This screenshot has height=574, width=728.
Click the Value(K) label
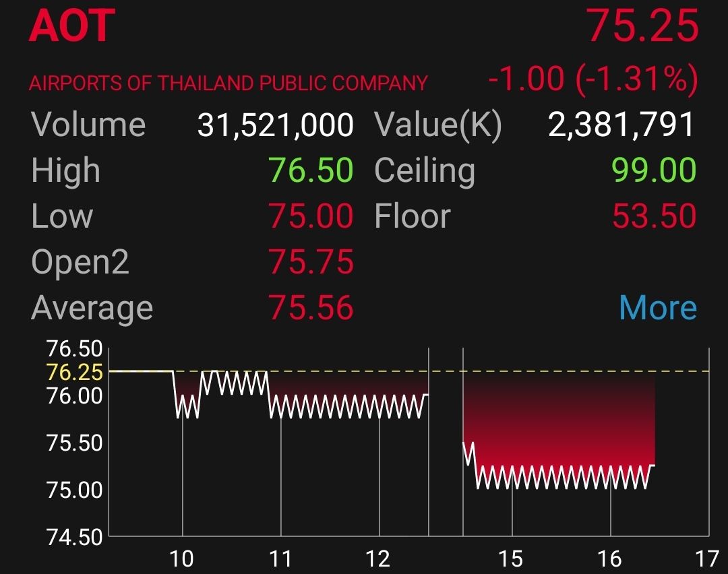438,125
